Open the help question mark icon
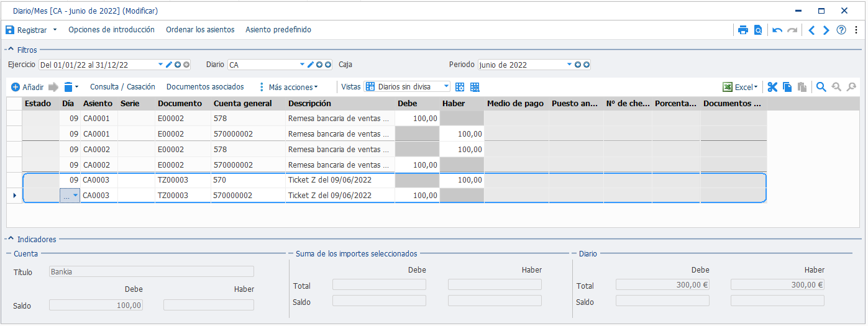The width and height of the screenshot is (868, 326). tap(841, 30)
